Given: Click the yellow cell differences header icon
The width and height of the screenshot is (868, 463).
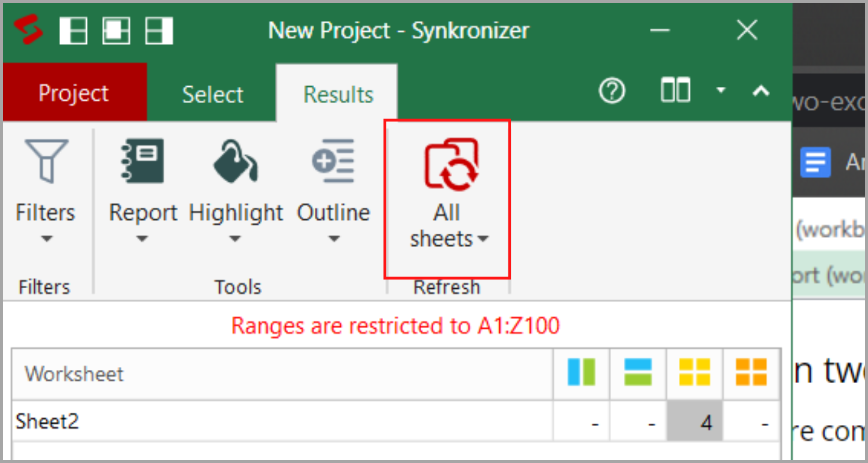Looking at the screenshot, I should pyautogui.click(x=694, y=372).
